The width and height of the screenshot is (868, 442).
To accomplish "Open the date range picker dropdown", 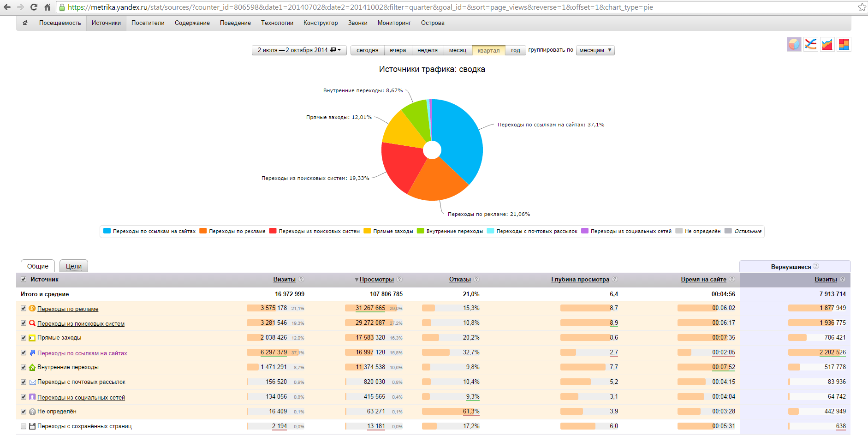I will [299, 50].
